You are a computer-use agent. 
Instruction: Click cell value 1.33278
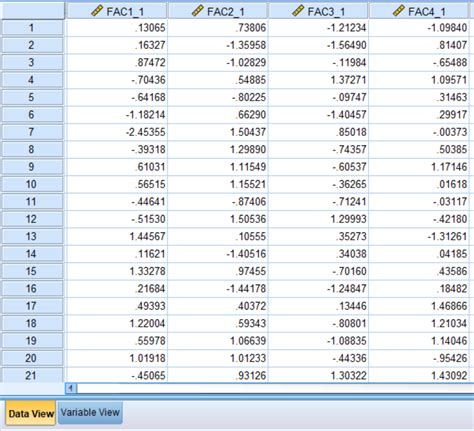click(117, 271)
